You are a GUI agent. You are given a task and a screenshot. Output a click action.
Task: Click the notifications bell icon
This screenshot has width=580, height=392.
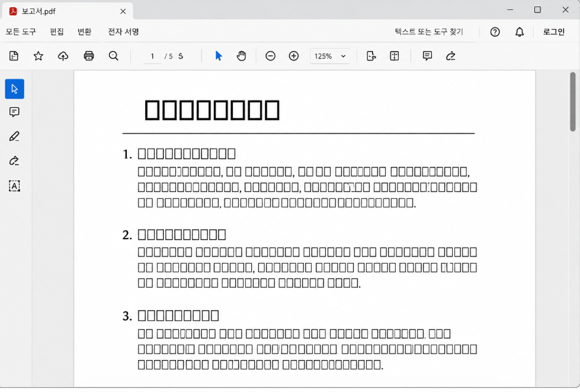pyautogui.click(x=520, y=32)
